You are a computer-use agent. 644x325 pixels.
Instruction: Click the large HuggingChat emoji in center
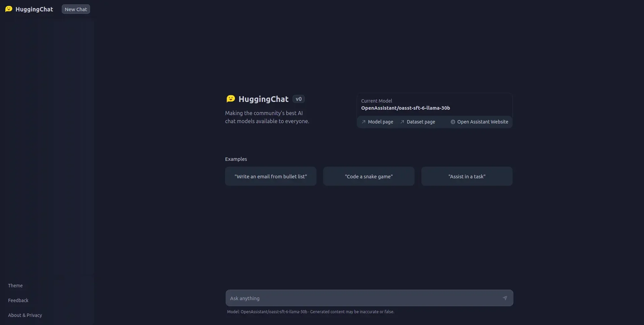tap(231, 99)
